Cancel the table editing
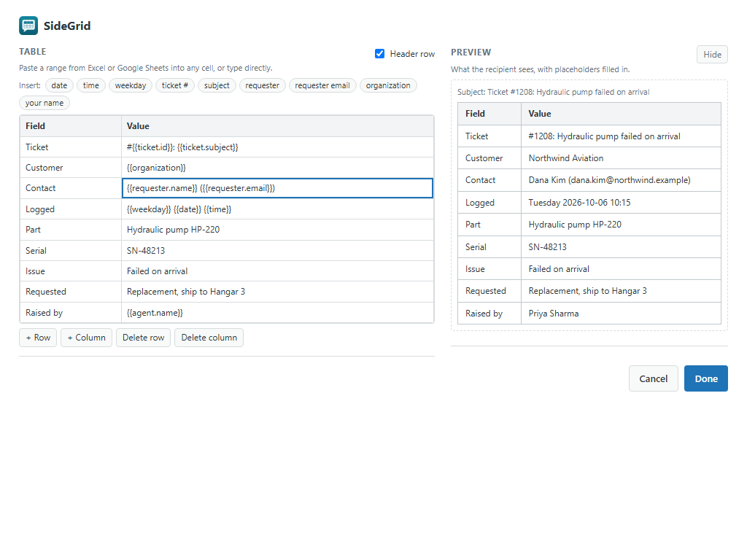 (x=653, y=378)
